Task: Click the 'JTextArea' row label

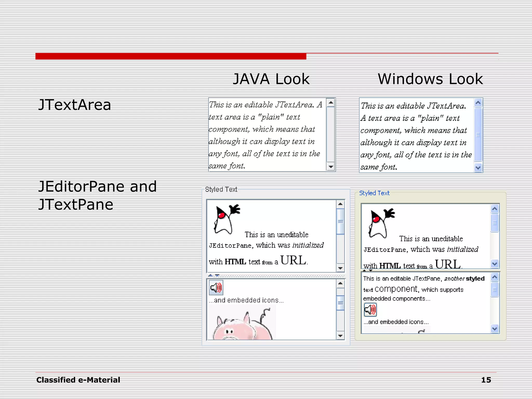Action: pos(75,105)
